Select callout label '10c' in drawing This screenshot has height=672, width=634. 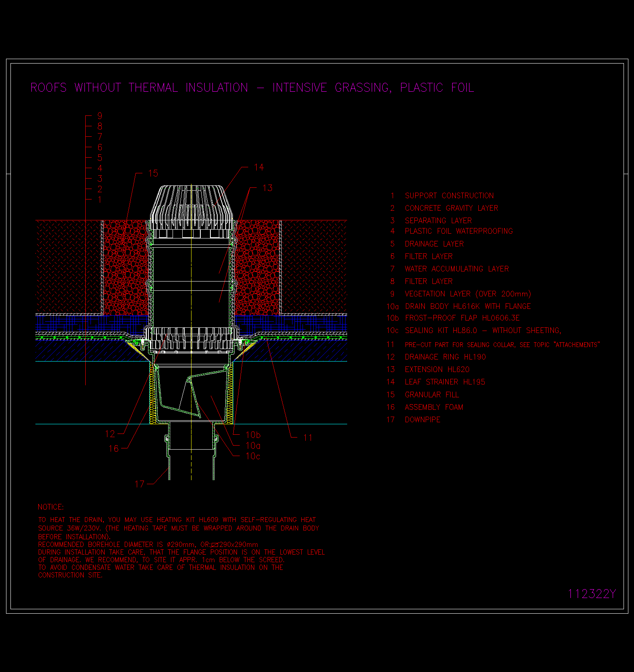(x=253, y=456)
